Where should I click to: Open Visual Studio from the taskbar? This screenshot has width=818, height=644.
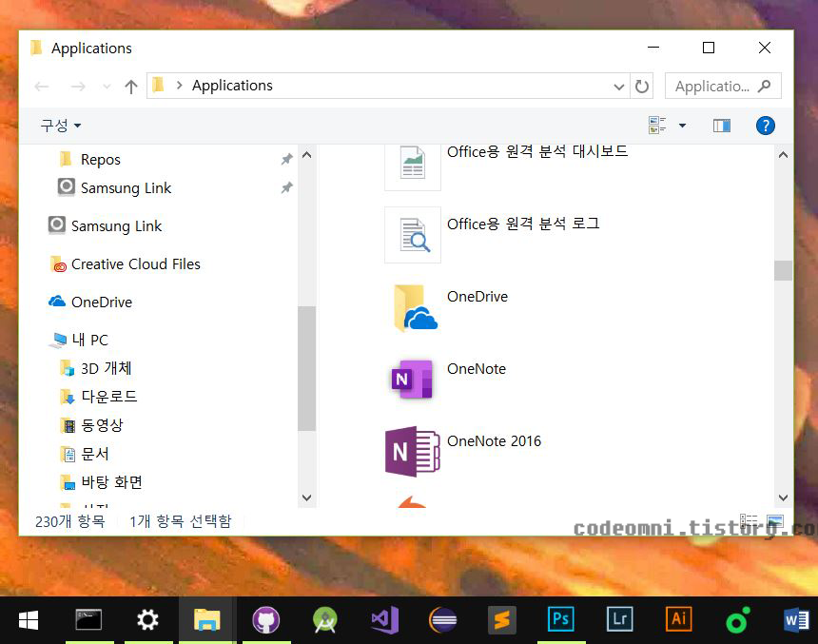385,620
